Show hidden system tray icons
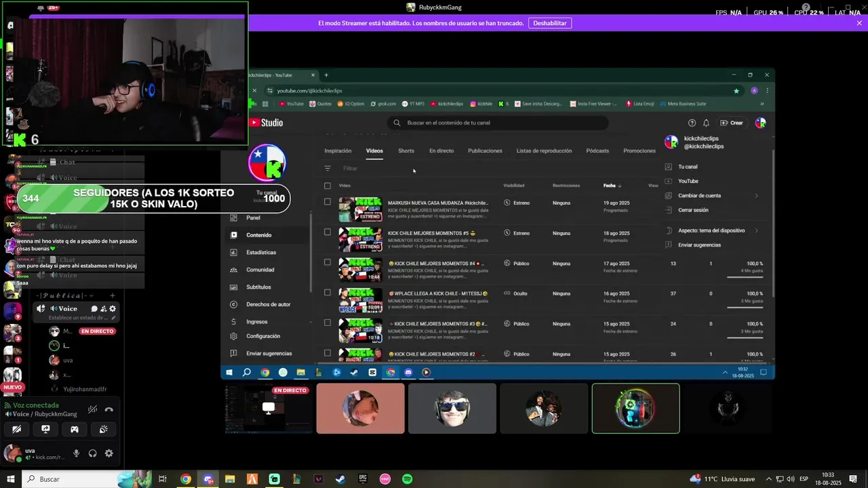The height and width of the screenshot is (488, 868). click(x=768, y=479)
